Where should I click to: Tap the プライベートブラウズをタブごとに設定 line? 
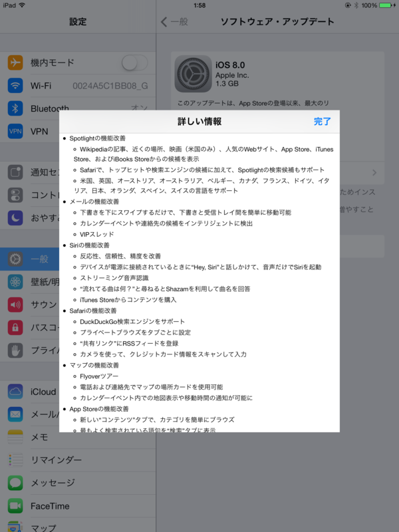tap(135, 332)
